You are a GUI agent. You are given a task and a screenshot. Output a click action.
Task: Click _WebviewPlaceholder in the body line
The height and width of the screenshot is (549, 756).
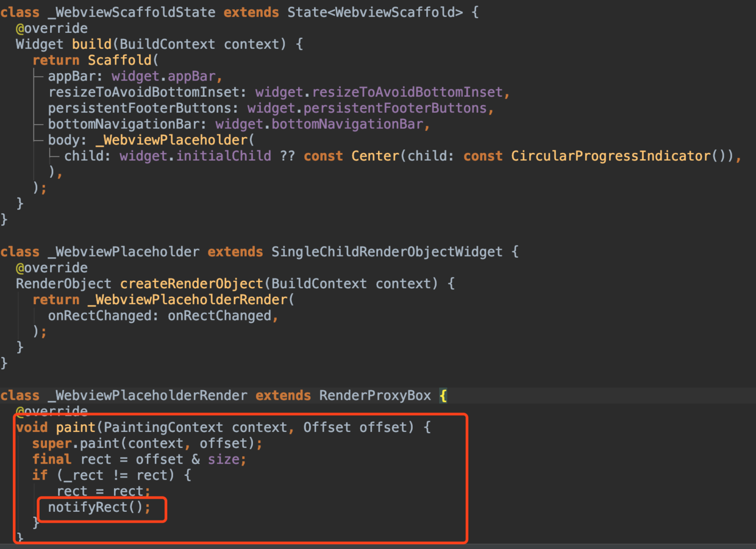[171, 140]
